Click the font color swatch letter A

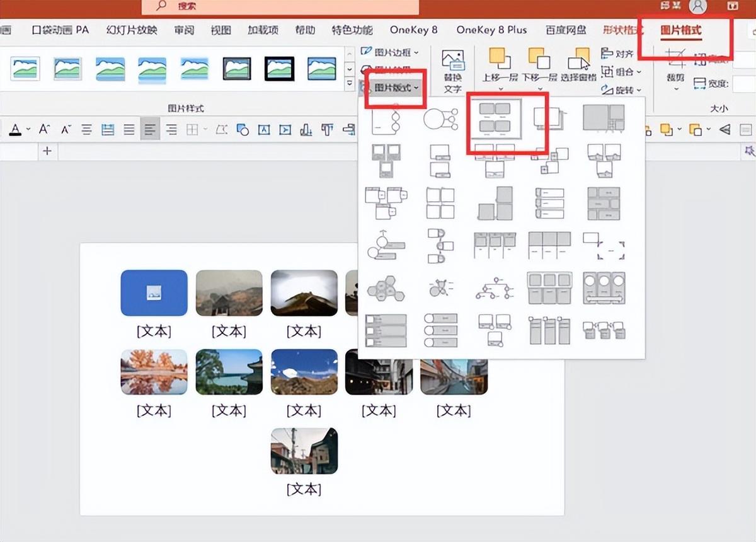(15, 130)
